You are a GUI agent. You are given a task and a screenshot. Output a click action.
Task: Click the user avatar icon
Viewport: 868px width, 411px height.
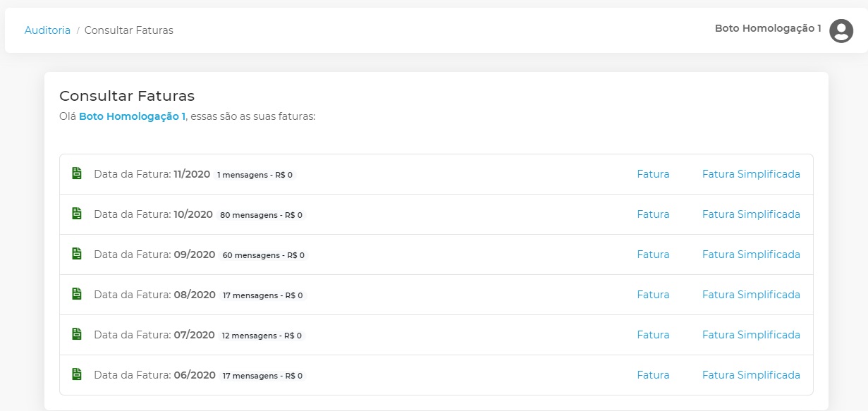pos(841,30)
